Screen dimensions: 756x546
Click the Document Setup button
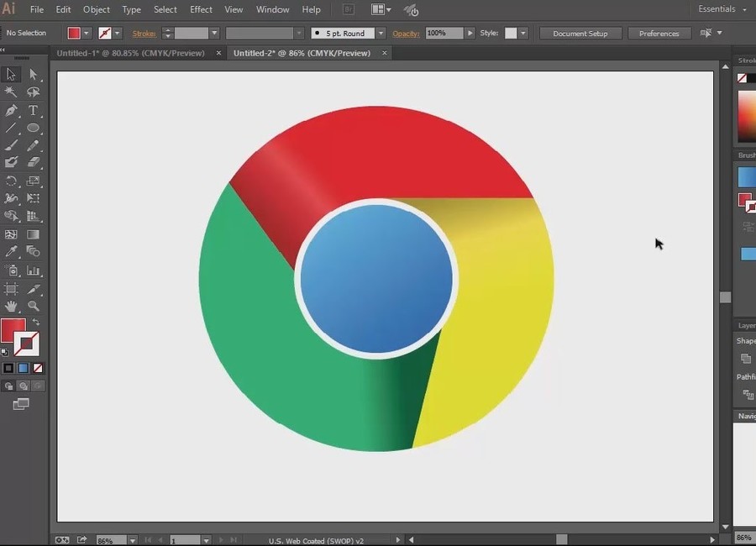[x=580, y=34]
